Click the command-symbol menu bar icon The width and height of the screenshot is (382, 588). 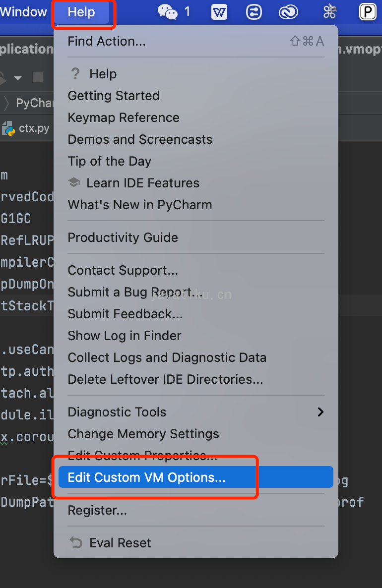pos(330,11)
